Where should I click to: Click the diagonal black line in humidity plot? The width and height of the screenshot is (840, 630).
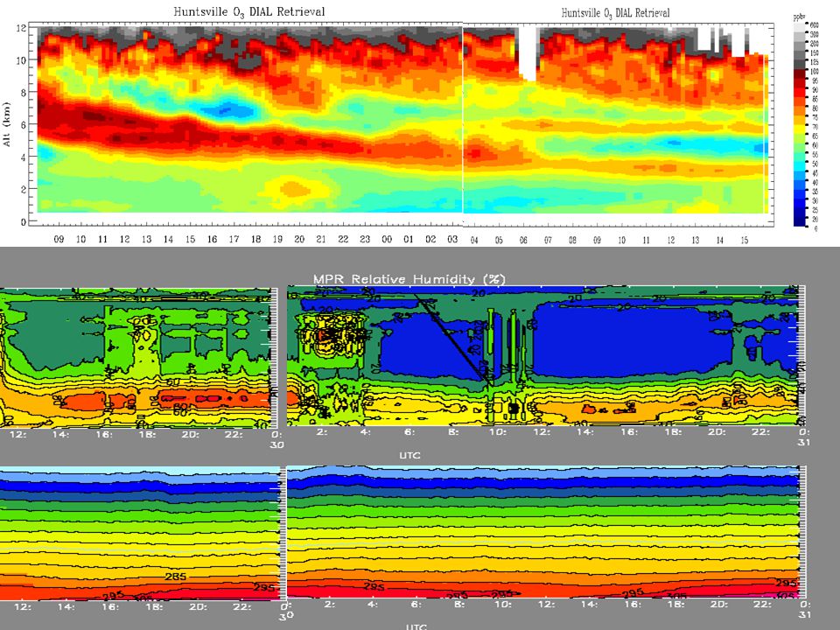click(452, 339)
